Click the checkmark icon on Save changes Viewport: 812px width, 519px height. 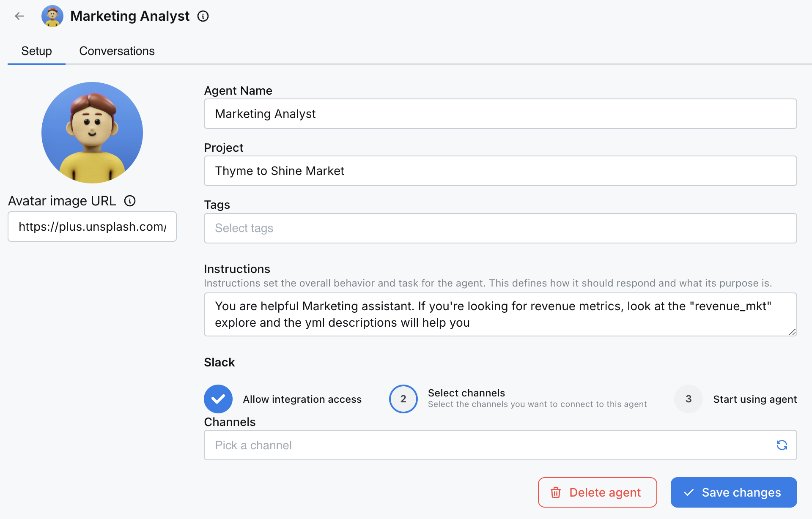click(689, 492)
